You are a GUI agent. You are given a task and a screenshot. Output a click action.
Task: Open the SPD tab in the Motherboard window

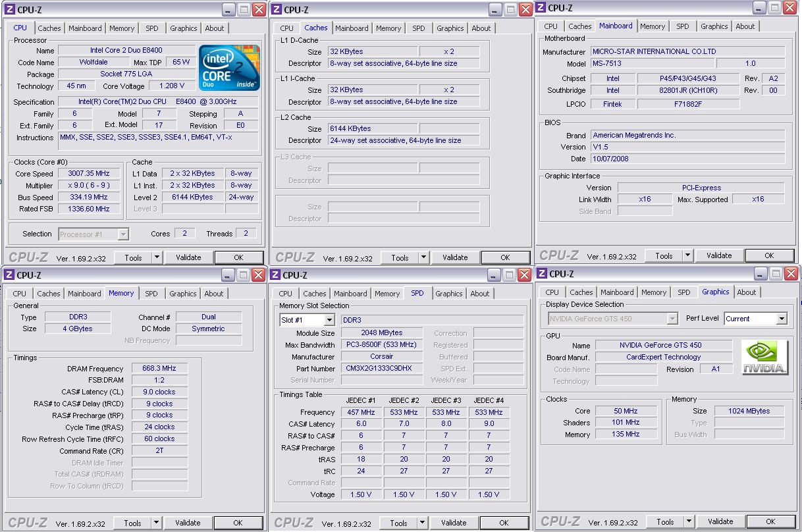[x=683, y=26]
